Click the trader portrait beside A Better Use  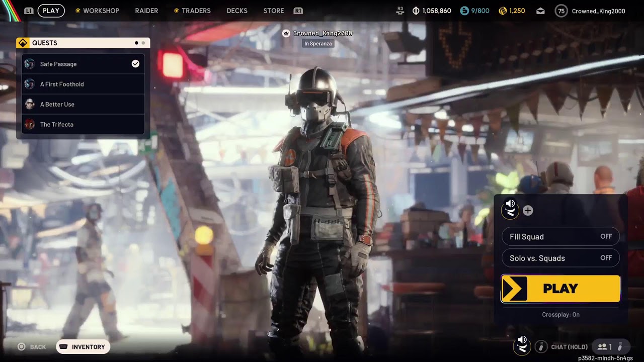pos(30,104)
